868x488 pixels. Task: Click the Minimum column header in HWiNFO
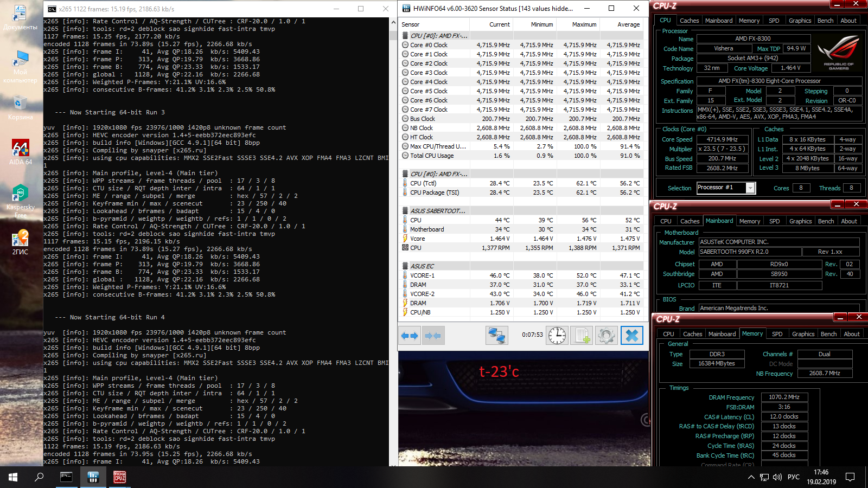[535, 24]
